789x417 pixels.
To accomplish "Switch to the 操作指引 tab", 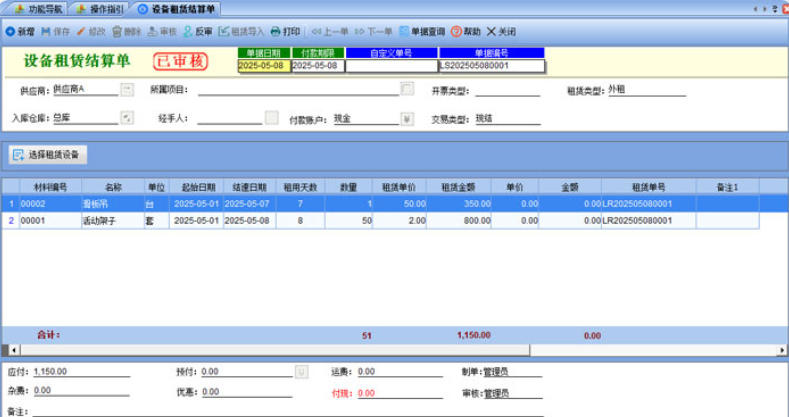I will pyautogui.click(x=100, y=8).
